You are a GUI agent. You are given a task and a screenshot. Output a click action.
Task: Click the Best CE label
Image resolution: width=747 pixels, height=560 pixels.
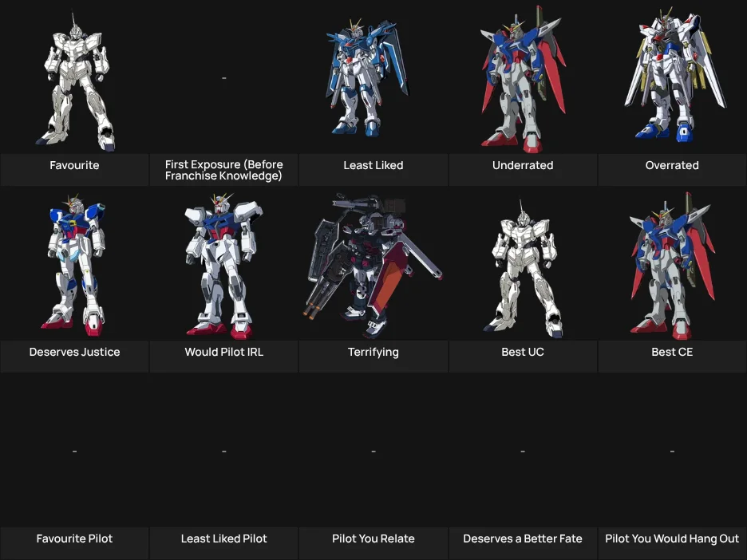coord(672,352)
